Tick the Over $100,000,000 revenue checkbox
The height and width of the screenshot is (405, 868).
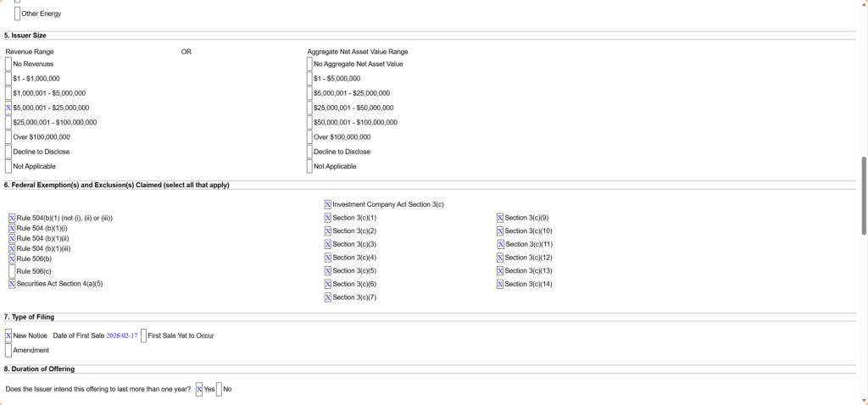click(x=8, y=136)
